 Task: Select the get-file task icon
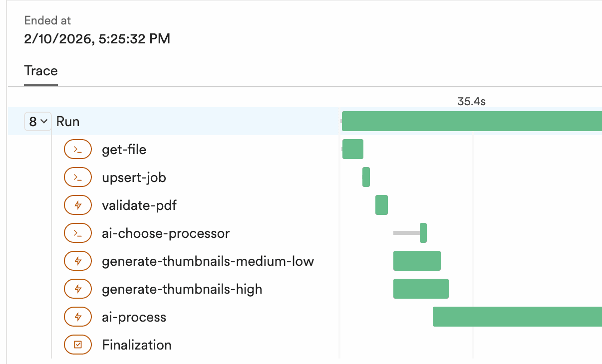coord(78,149)
